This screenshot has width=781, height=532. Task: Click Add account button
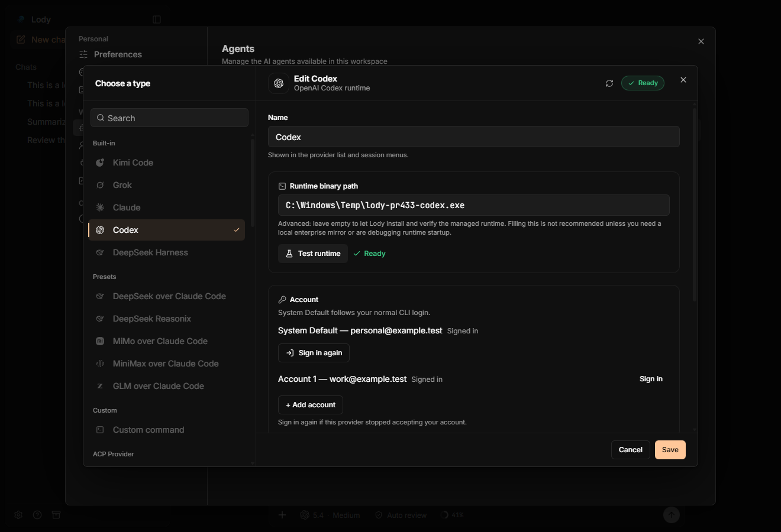[311, 405]
